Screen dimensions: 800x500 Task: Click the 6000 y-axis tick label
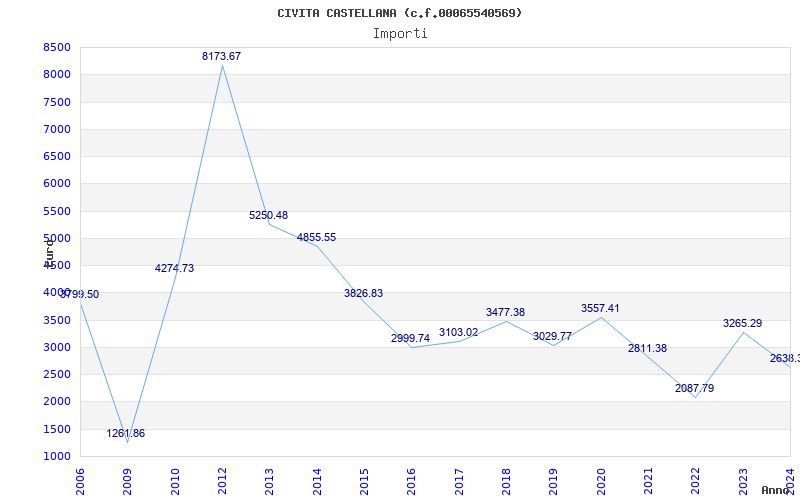(x=57, y=184)
